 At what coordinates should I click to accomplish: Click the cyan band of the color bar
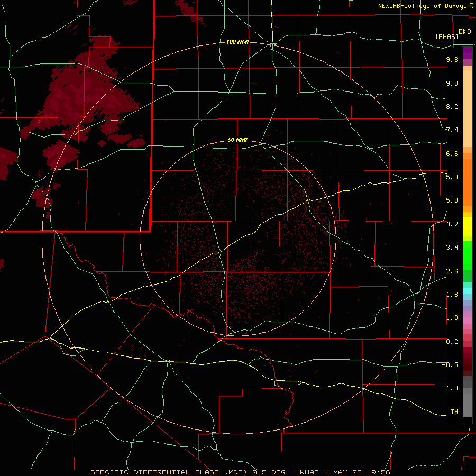pyautogui.click(x=467, y=291)
